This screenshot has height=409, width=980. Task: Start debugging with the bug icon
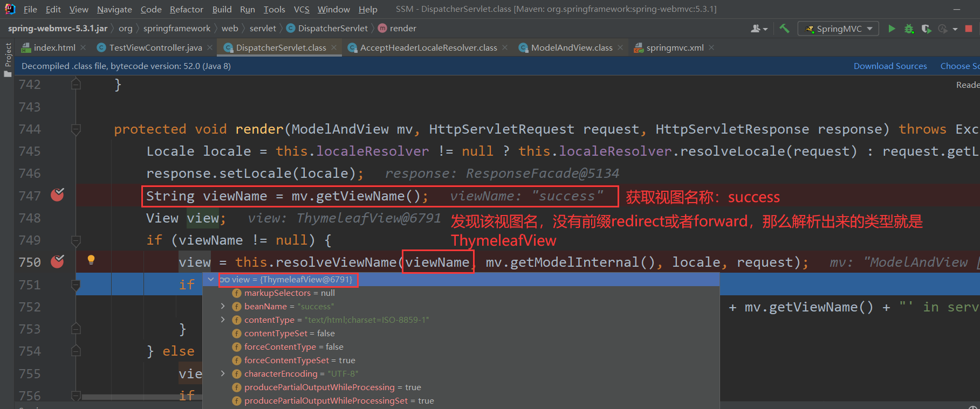point(909,29)
